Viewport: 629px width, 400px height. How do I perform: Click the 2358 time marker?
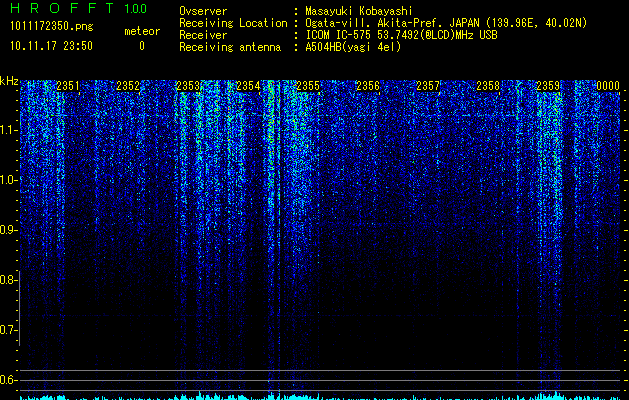(x=488, y=86)
